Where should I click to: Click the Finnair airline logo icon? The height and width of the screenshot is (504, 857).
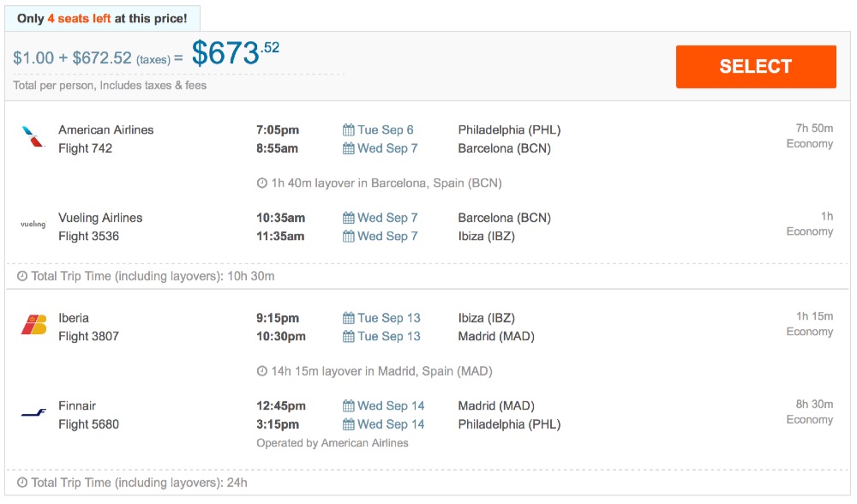tap(33, 414)
